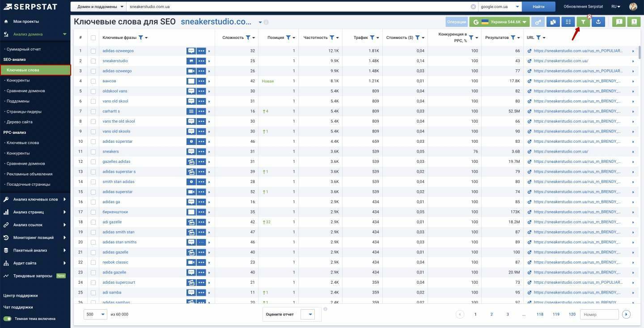Open the column settings list icon
The width and height of the screenshot is (644, 328).
(568, 21)
